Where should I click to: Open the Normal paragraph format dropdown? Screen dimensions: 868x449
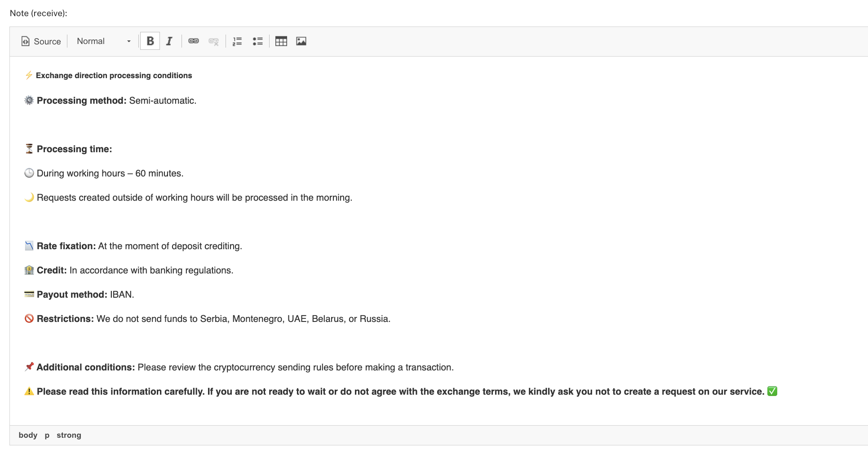tap(103, 41)
